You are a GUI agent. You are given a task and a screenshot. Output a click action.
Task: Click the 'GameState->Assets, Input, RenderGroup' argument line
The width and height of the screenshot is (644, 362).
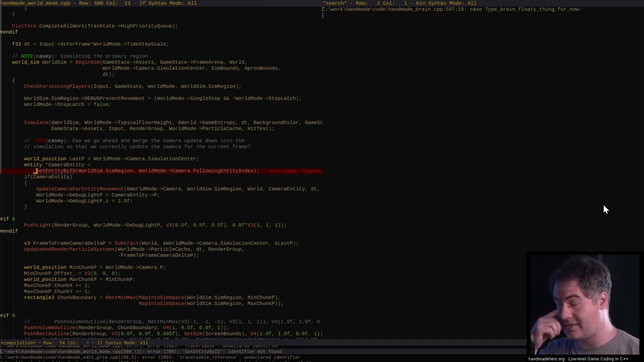coord(163,128)
